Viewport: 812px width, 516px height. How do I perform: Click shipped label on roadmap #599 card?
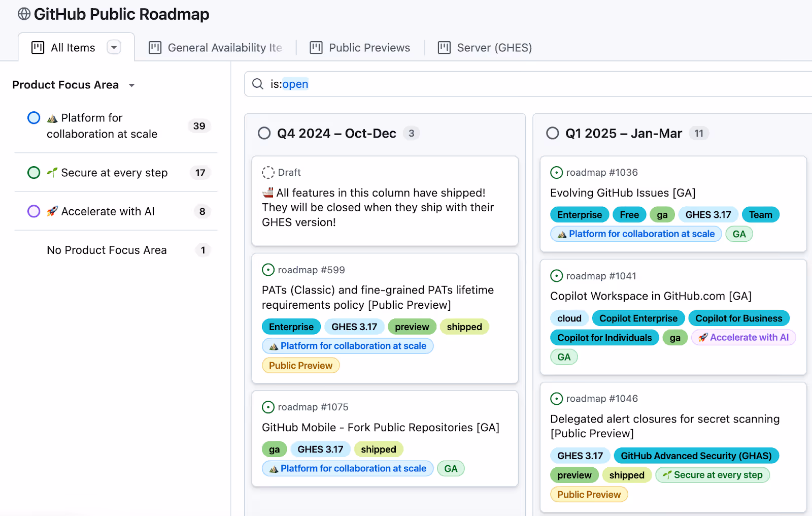click(464, 327)
